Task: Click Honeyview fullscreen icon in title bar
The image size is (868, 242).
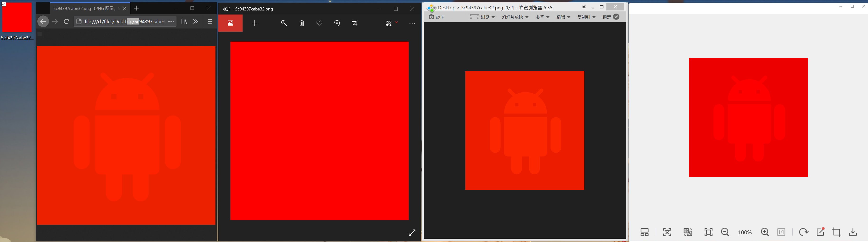Action: 584,7
